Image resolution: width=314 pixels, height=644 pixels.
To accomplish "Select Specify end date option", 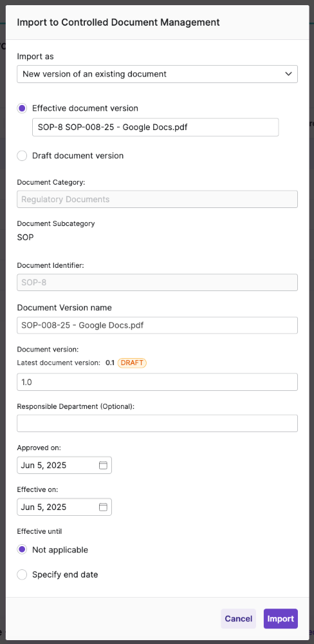I will pos(22,575).
